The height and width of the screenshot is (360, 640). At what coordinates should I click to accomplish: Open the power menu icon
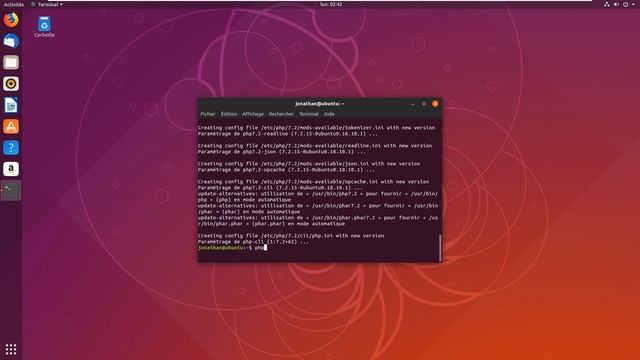coord(625,4)
